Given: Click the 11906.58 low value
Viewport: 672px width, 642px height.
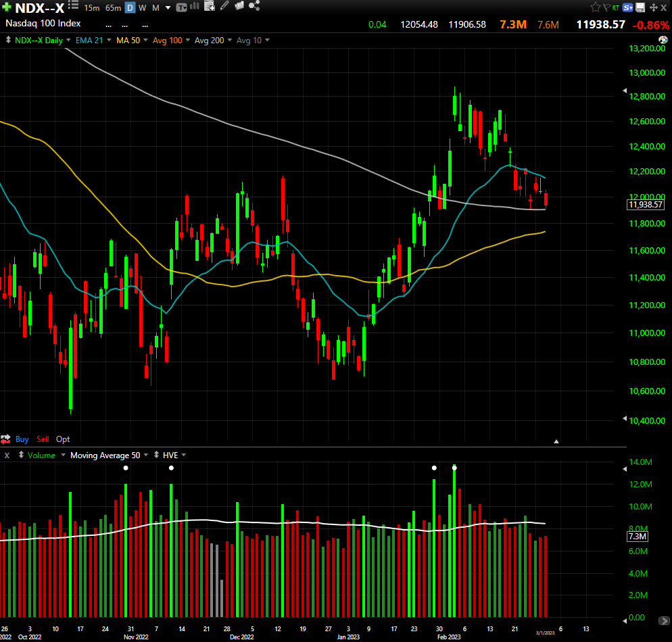Looking at the screenshot, I should coord(467,24).
